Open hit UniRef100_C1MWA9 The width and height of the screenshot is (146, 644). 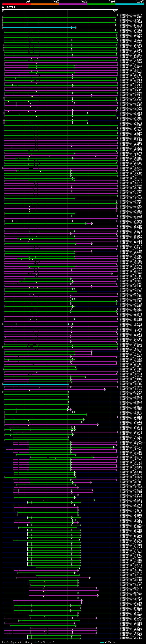click(131, 424)
